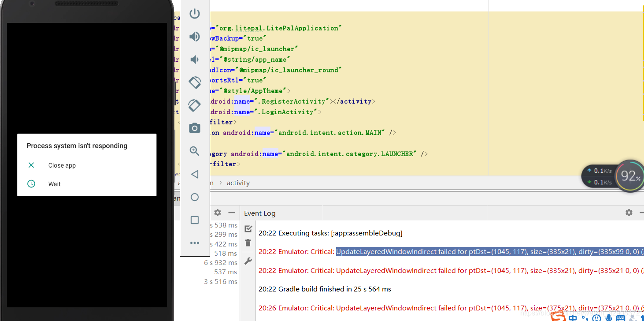Rotate the emulator screen clockwise
The height and width of the screenshot is (321, 644).
click(195, 105)
